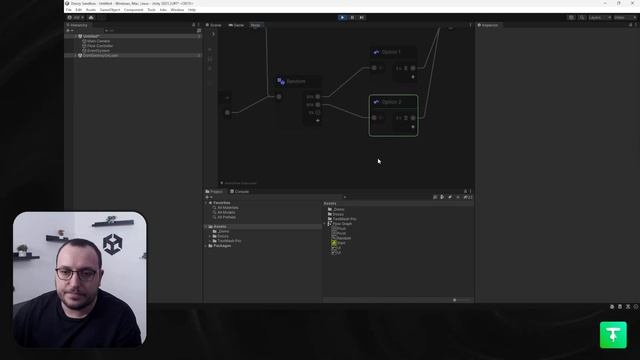Click the Random node input port

(279, 97)
